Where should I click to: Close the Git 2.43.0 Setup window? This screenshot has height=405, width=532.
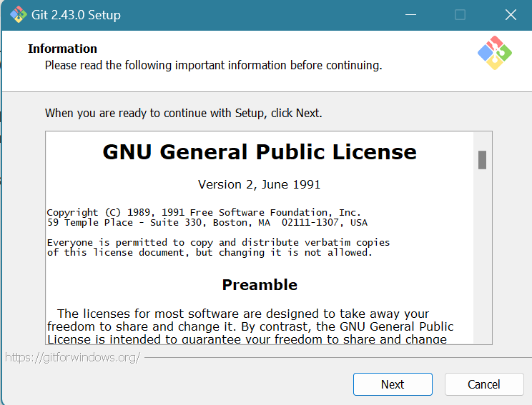[x=510, y=15]
